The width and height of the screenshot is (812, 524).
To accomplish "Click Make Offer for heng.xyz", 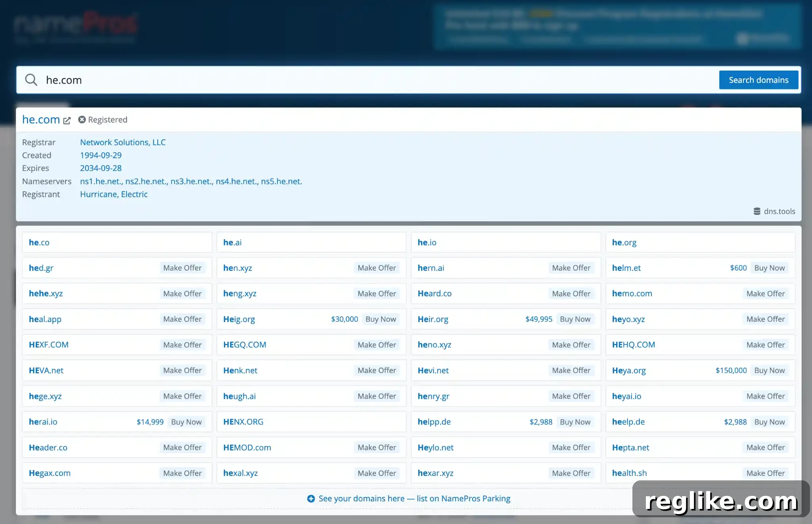I will [x=377, y=294].
